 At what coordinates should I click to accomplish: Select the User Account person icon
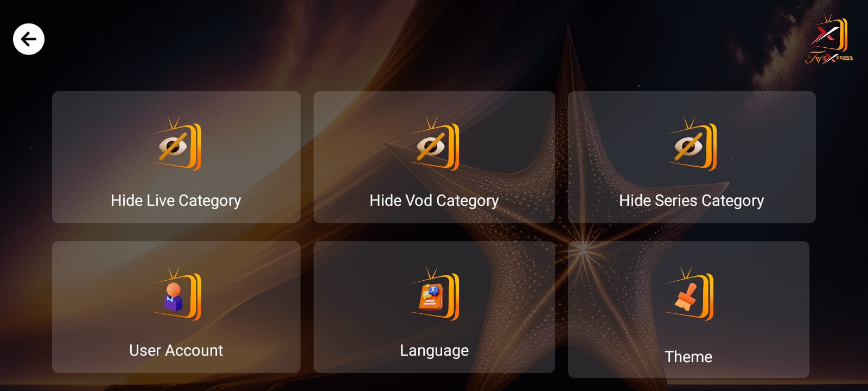(177, 294)
